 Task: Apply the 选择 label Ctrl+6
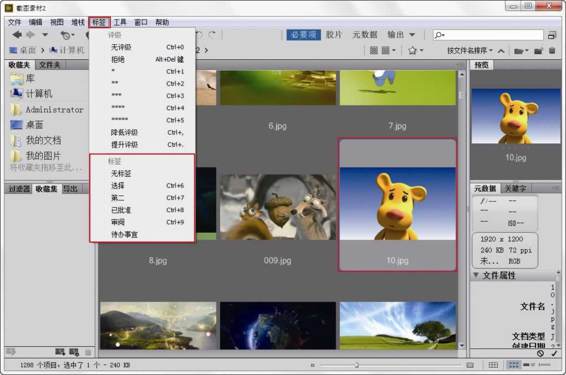142,186
